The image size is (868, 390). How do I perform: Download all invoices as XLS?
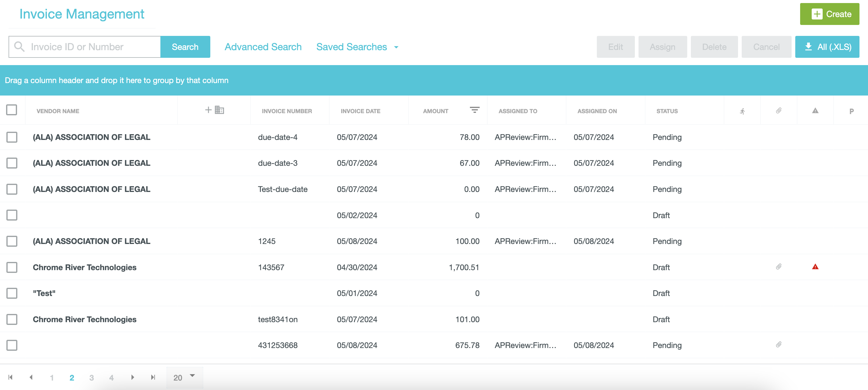pyautogui.click(x=827, y=47)
